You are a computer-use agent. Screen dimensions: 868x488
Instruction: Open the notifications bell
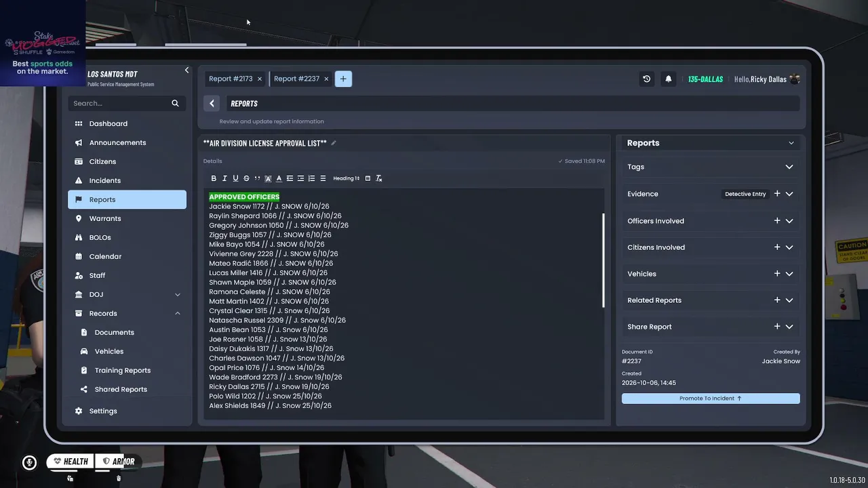pyautogui.click(x=668, y=79)
